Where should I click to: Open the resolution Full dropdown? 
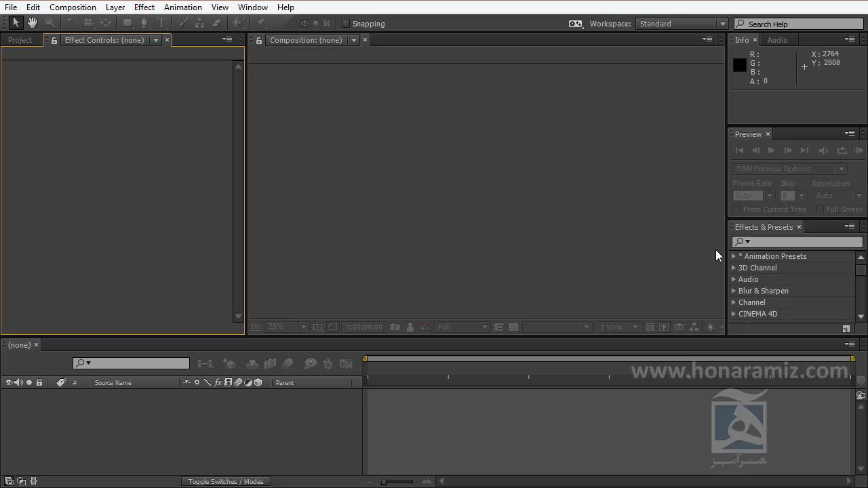[x=461, y=327]
